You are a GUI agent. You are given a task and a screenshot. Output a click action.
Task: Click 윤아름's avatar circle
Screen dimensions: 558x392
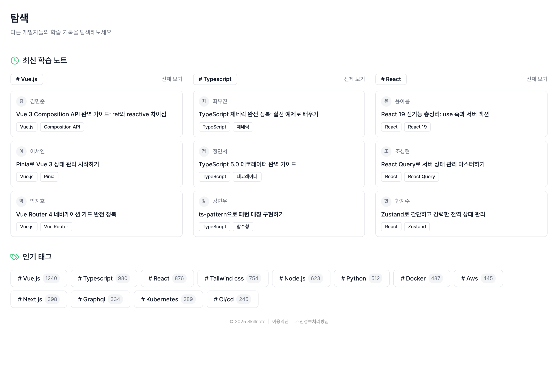coord(386,101)
